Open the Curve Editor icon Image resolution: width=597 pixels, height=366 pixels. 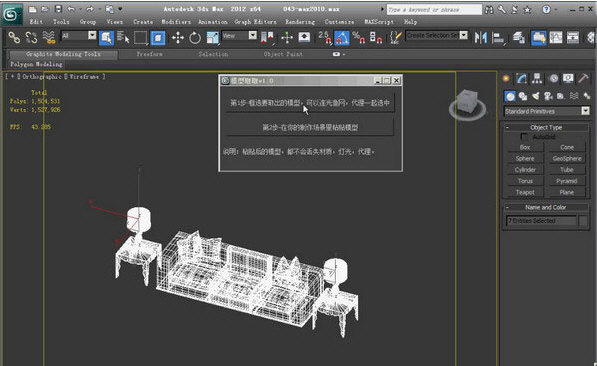(x=555, y=37)
